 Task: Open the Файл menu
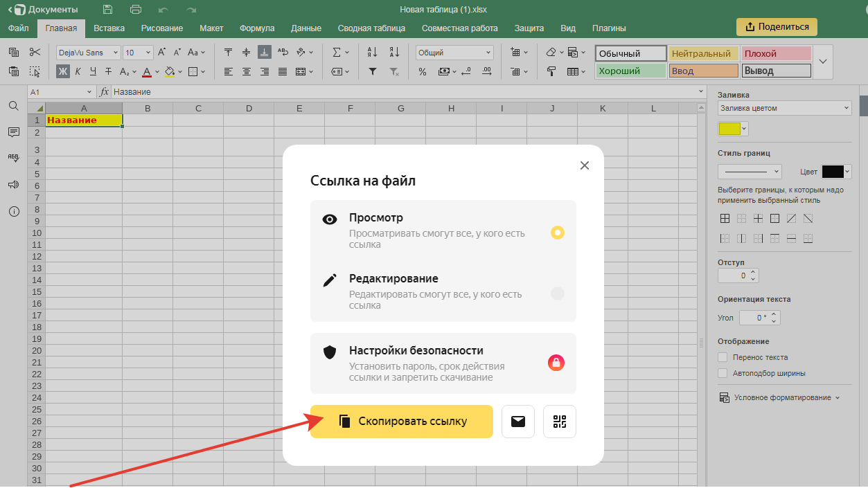[18, 28]
